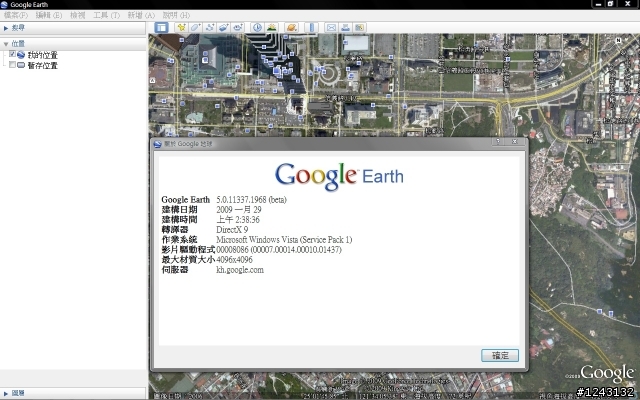This screenshot has height=400, width=640.
Task: Open the 檔案(F) menu
Action: click(x=16, y=15)
